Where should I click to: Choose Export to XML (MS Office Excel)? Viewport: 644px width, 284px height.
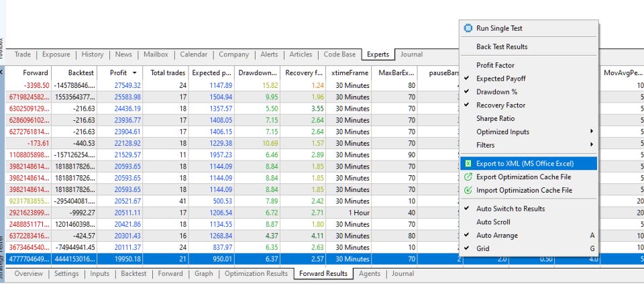(x=529, y=164)
